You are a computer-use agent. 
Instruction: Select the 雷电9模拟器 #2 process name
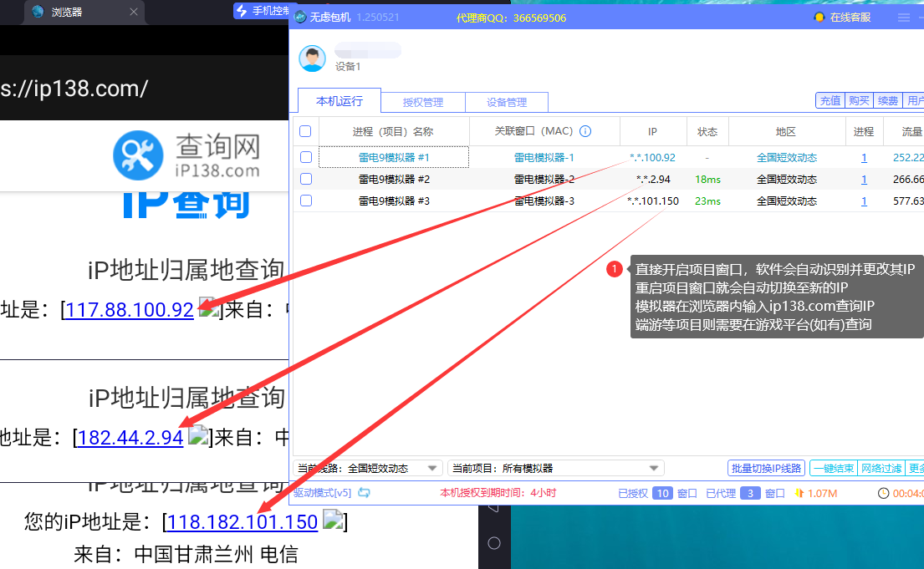(394, 179)
